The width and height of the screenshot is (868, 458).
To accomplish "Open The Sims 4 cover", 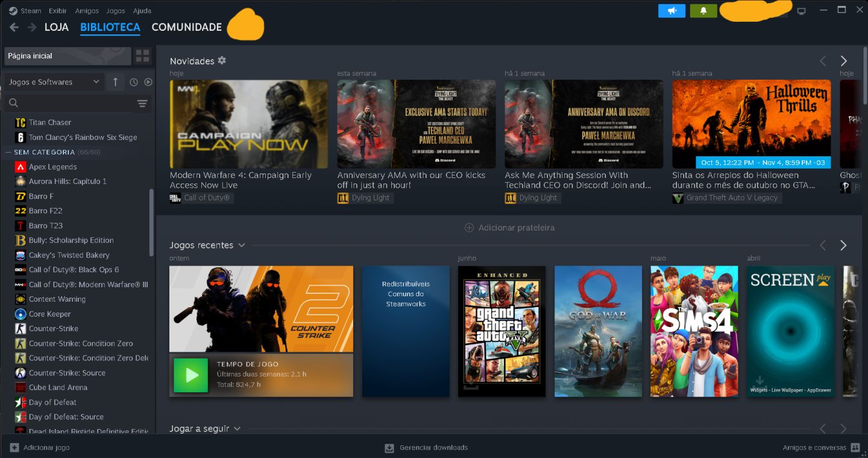I will 694,331.
